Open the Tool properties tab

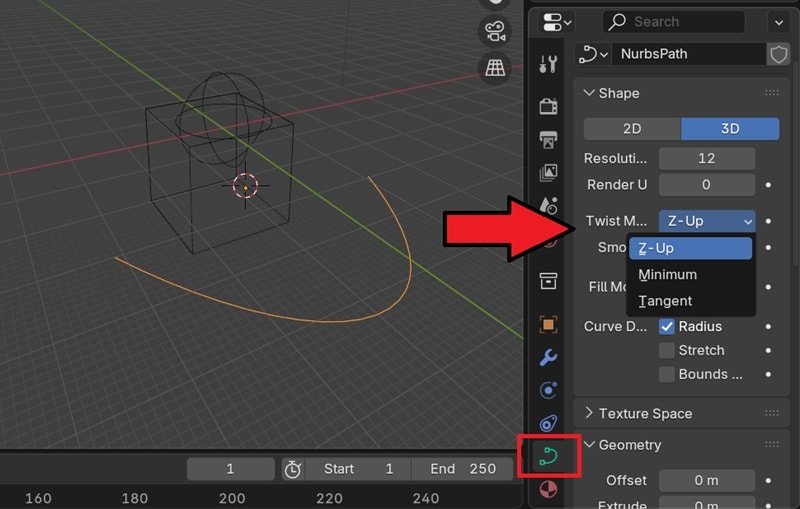click(548, 65)
